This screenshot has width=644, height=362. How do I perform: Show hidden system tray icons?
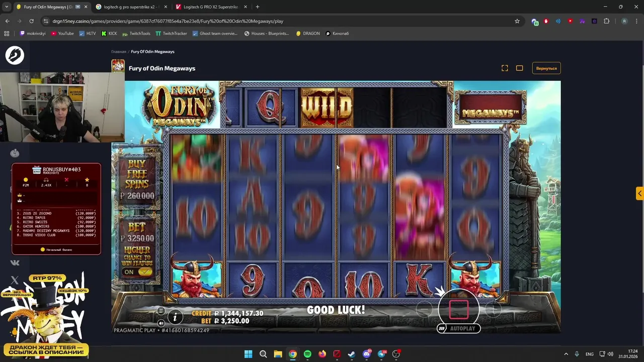(566, 354)
